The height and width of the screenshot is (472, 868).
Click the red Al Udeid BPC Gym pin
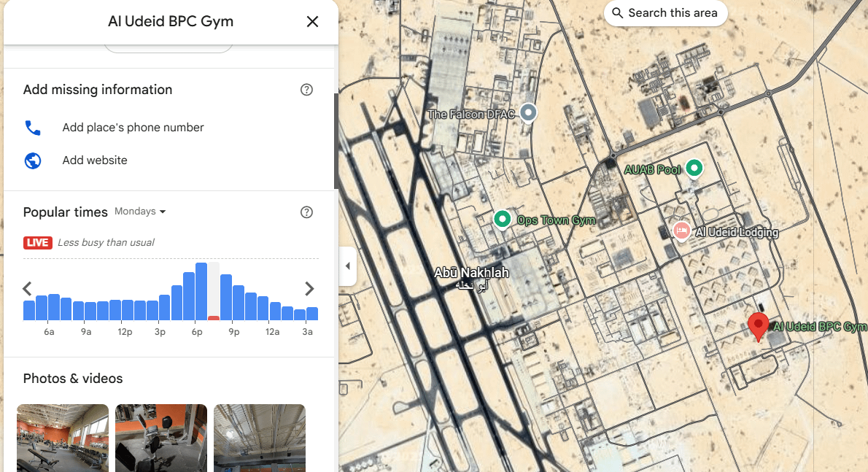point(758,326)
